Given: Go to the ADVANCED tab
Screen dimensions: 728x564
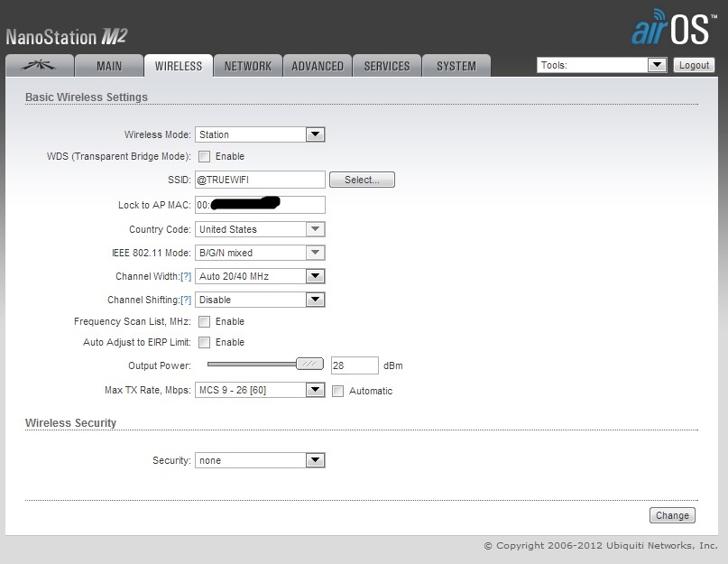Looking at the screenshot, I should click(318, 66).
